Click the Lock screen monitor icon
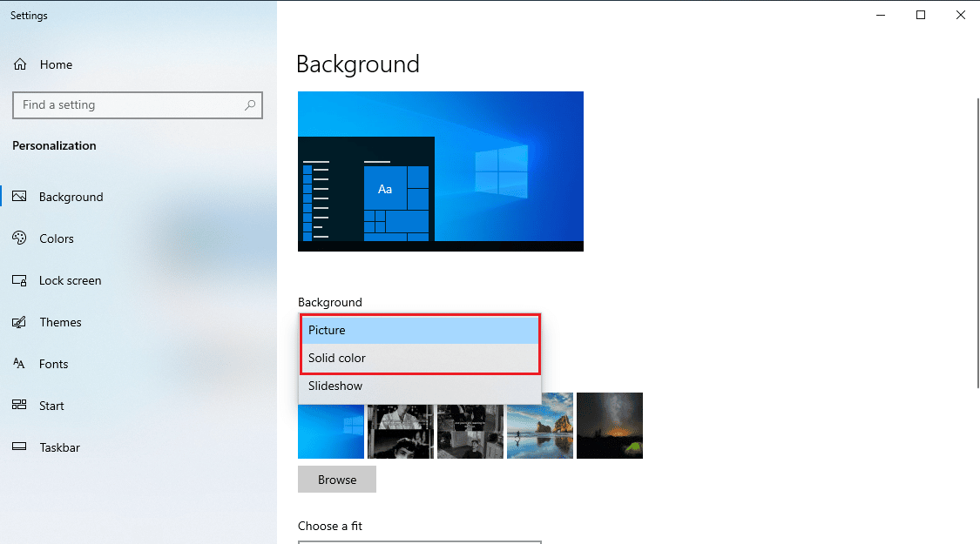980x544 pixels. [19, 280]
